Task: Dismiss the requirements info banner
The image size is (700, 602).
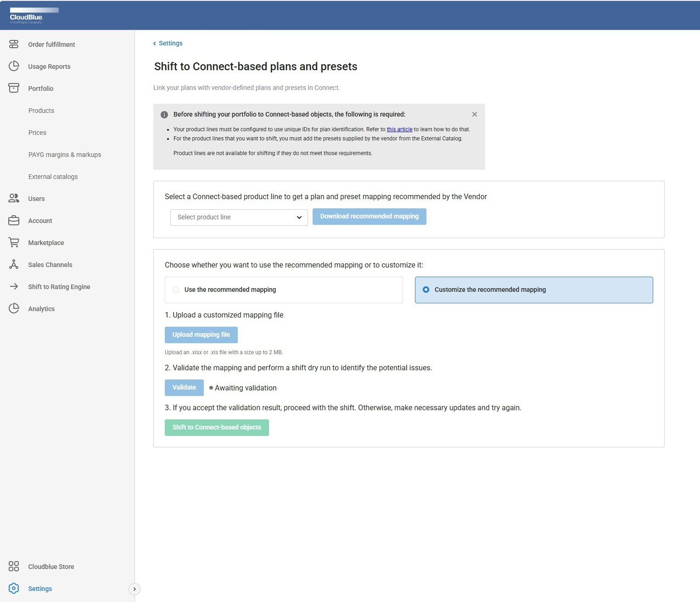Action: [475, 114]
